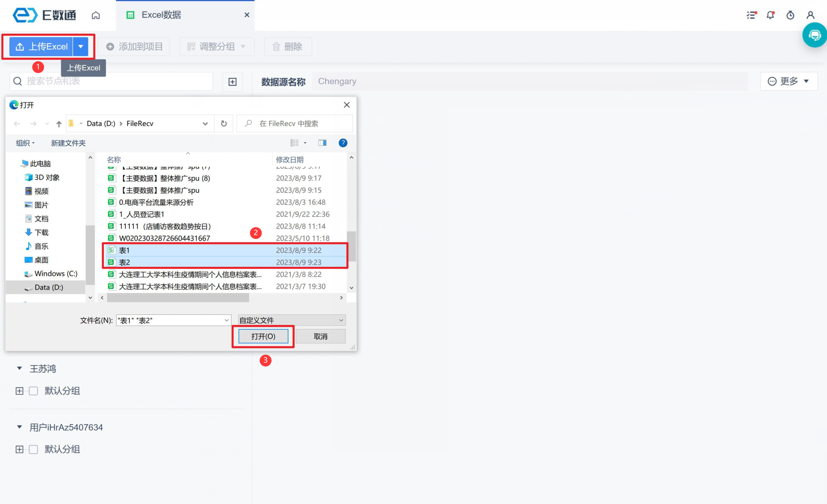Toggle the preview pane button in dialog
The width and height of the screenshot is (827, 504).
coord(322,143)
